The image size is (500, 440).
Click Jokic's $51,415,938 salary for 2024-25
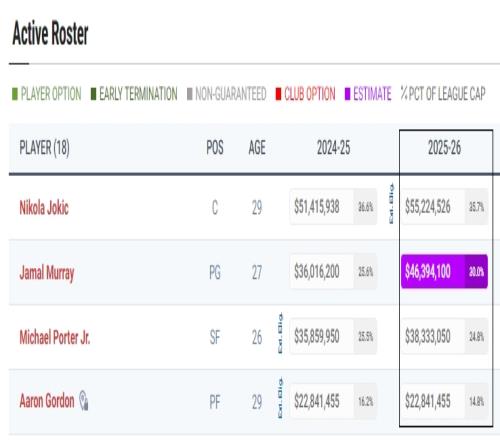pyautogui.click(x=317, y=206)
